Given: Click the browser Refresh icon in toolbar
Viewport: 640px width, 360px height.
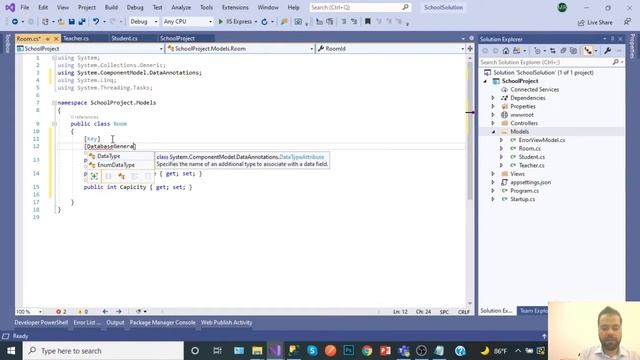Looking at the screenshot, I should 264,22.
